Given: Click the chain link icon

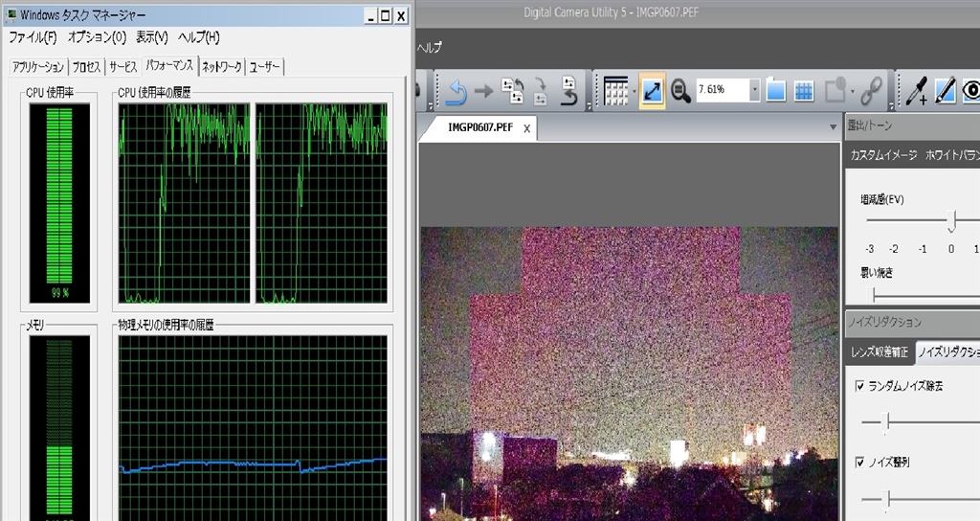Looking at the screenshot, I should pyautogui.click(x=871, y=91).
